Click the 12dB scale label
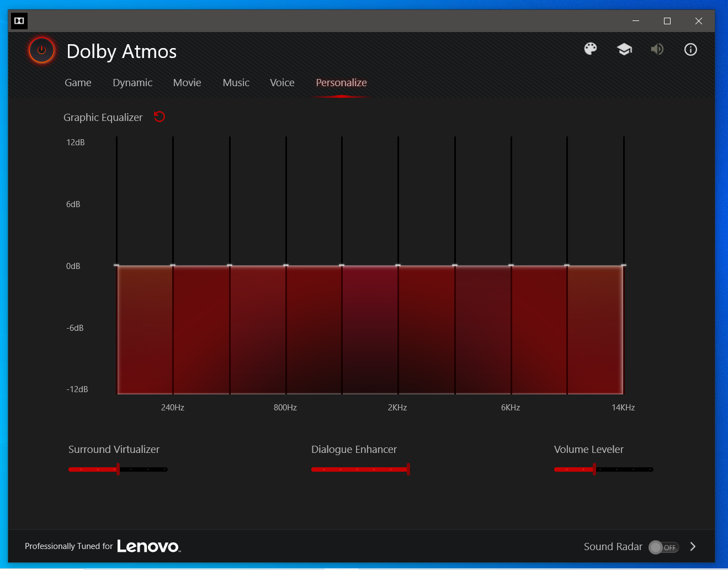The image size is (728, 570). (76, 142)
